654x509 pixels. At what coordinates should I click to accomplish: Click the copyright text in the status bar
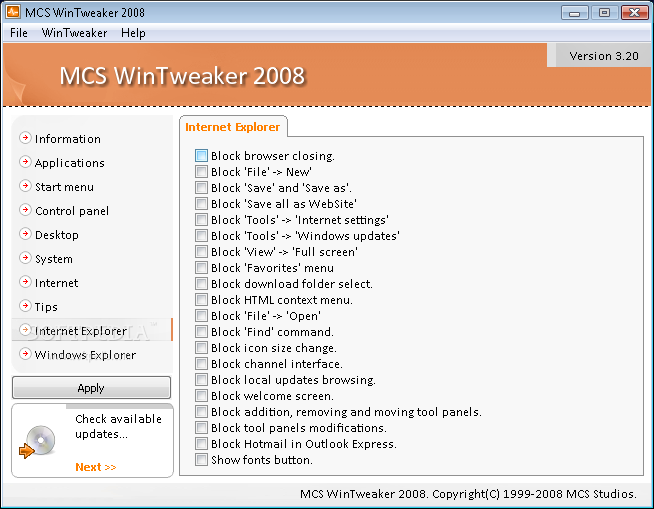(468, 494)
